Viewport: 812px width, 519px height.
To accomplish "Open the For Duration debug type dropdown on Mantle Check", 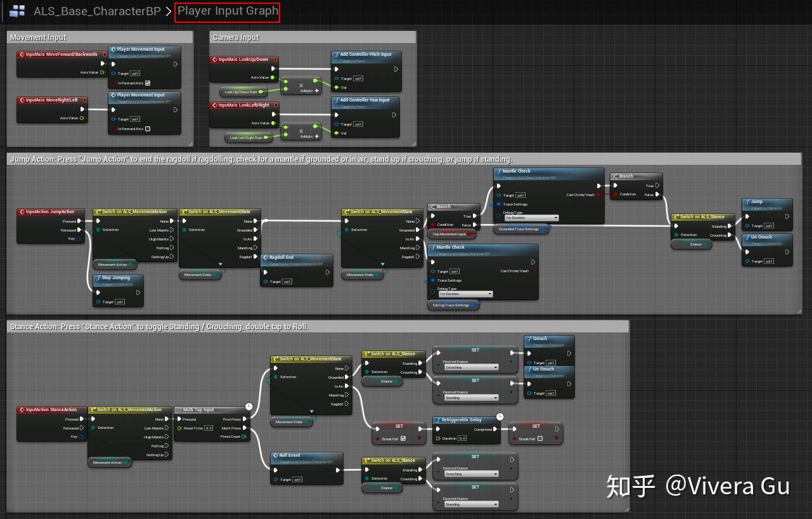I will 531,218.
